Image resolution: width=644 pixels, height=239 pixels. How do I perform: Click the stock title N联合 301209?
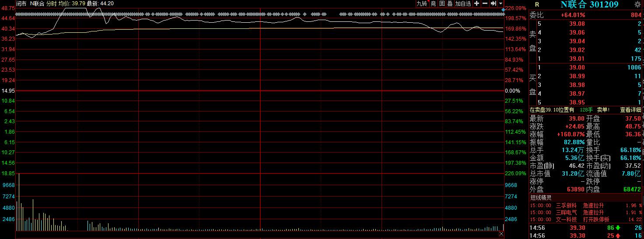tap(589, 4)
